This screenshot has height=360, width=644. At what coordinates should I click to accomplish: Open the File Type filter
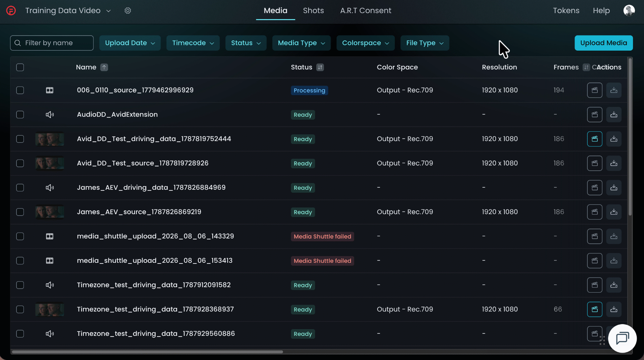[x=425, y=43]
